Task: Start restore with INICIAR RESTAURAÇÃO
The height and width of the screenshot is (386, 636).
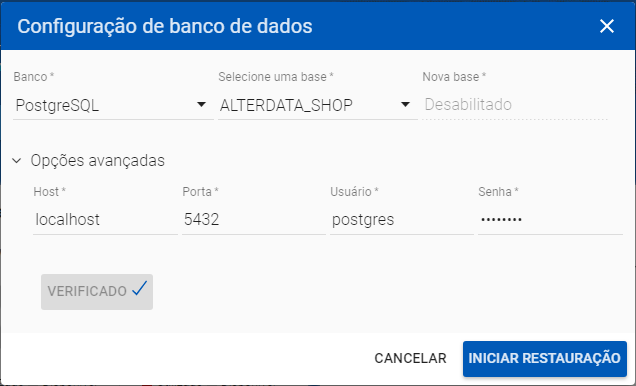Action: [x=545, y=359]
